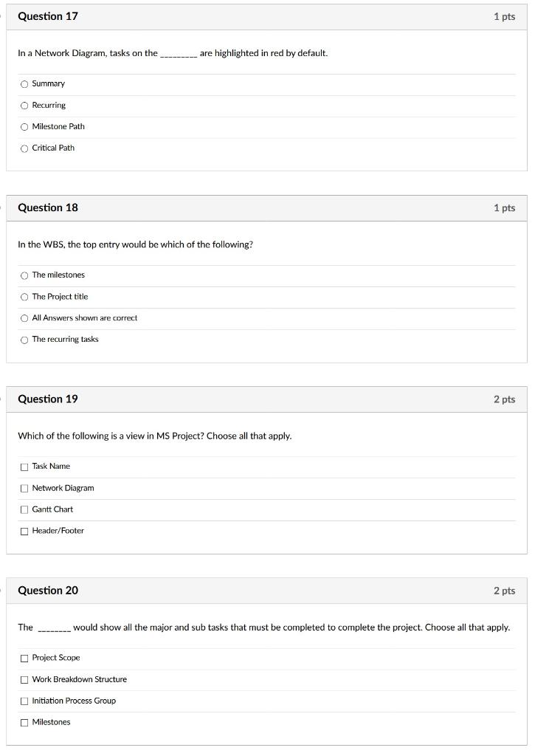Click the Question 19 header bar

(266, 399)
